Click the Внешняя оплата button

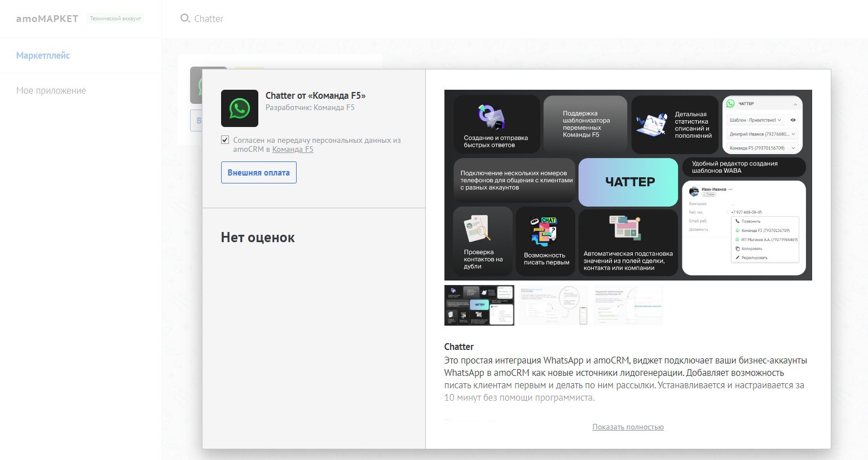(x=259, y=173)
